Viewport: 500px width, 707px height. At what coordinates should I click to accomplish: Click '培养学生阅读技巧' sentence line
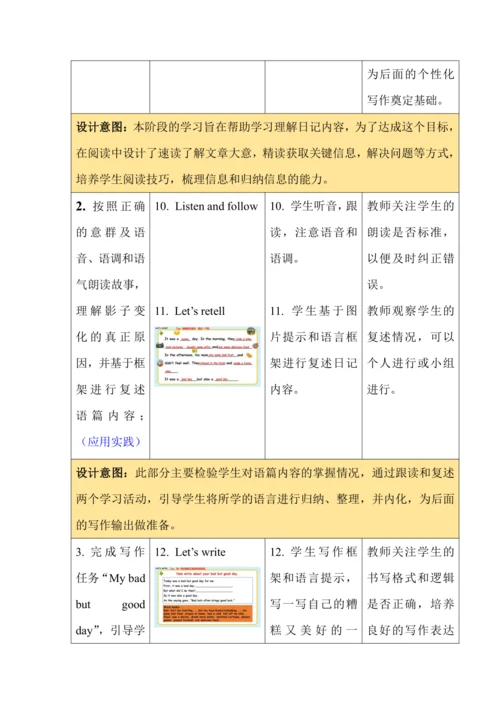(202, 179)
